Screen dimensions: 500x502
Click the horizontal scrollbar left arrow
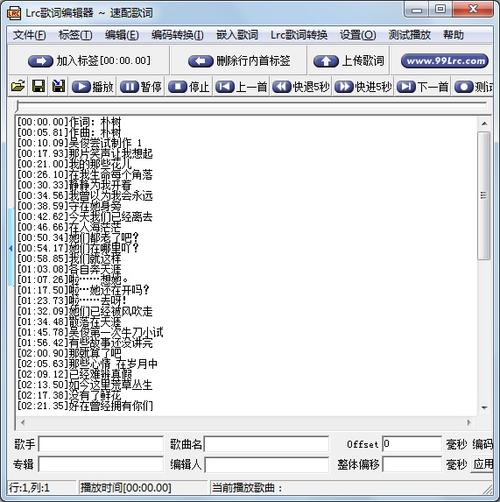23,422
